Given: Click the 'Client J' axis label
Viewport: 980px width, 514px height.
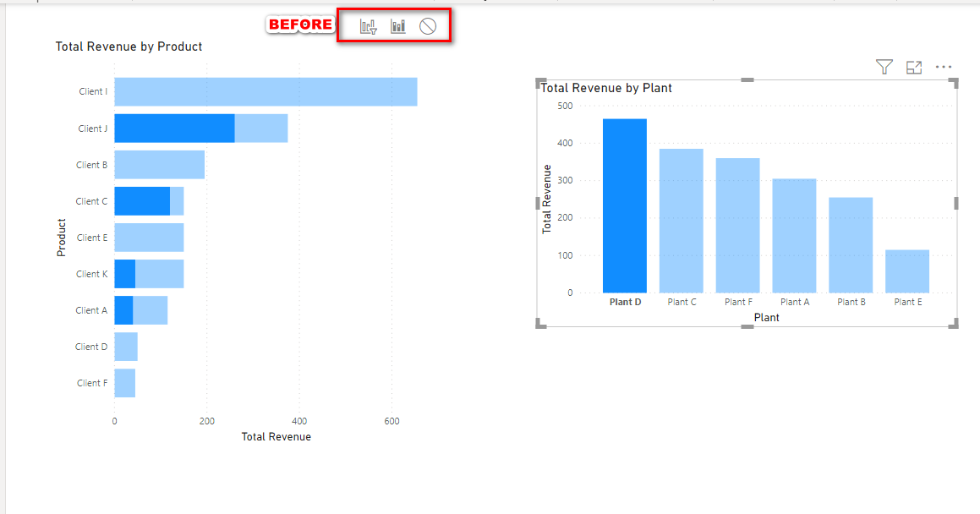Looking at the screenshot, I should 92,128.
